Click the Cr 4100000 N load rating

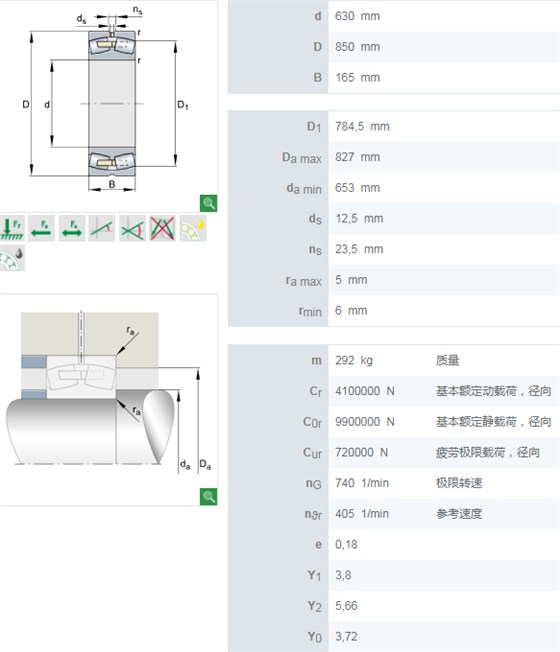(365, 391)
